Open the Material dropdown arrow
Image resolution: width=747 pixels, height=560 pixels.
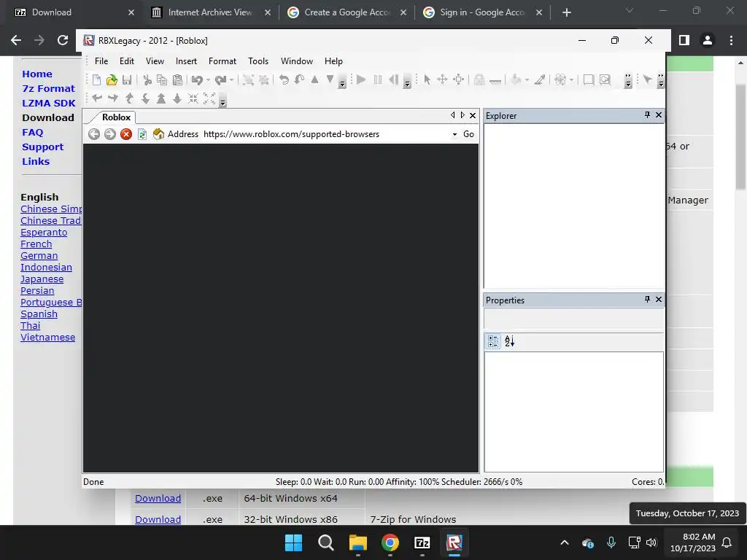(x=570, y=80)
